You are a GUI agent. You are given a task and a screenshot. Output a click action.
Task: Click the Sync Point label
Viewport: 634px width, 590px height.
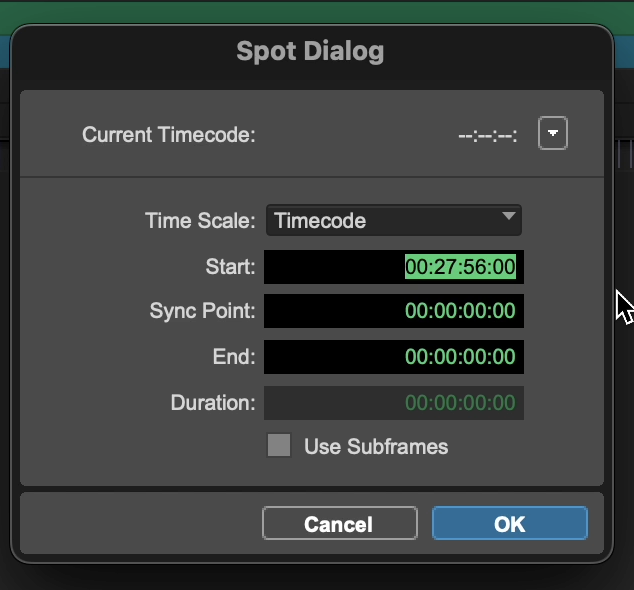tap(203, 312)
